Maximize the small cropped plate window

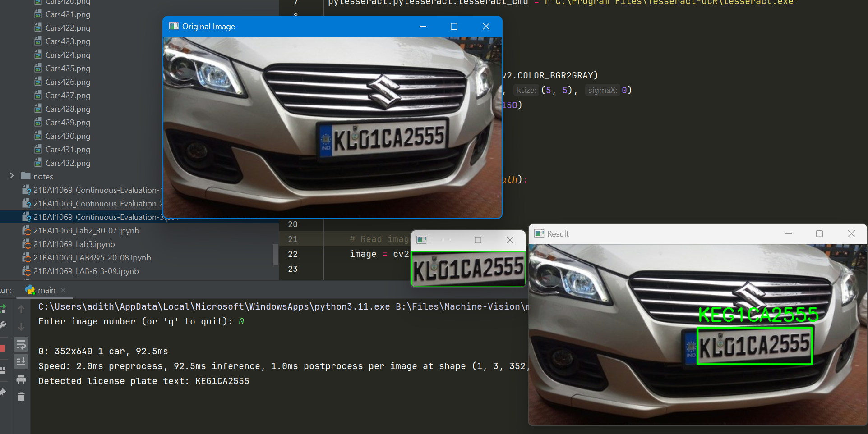coord(478,240)
